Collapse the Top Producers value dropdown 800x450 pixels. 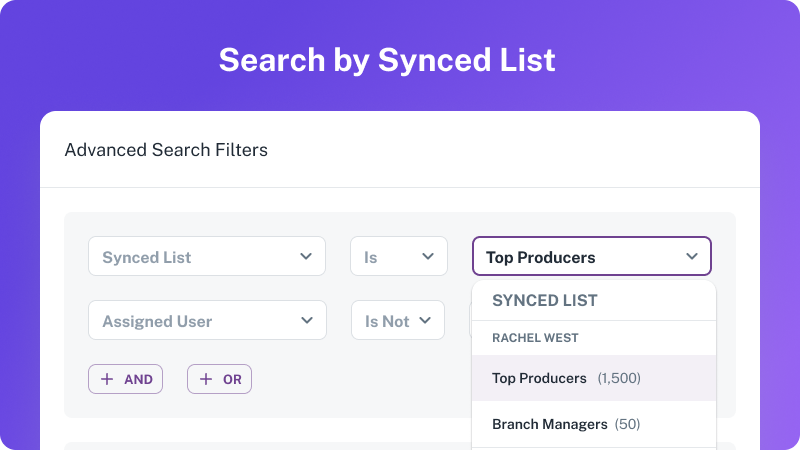[591, 256]
